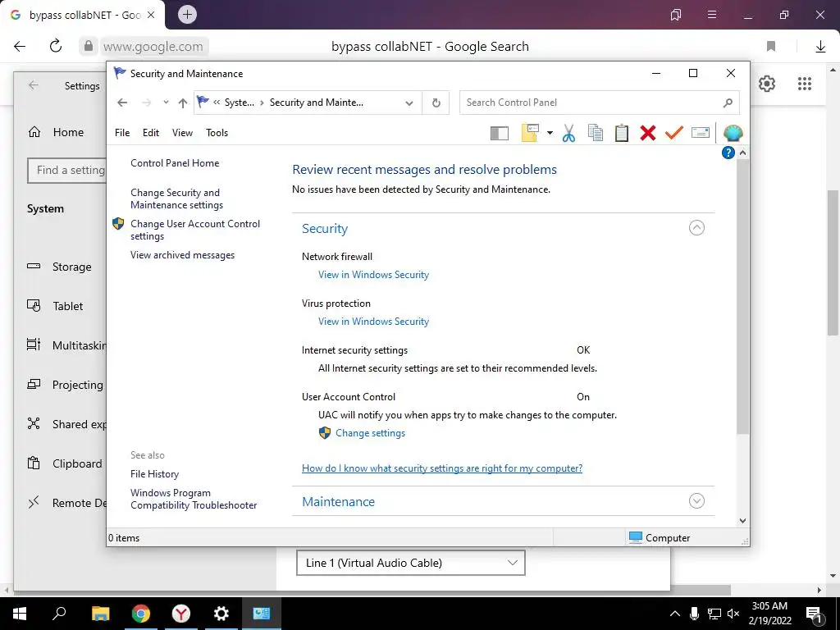This screenshot has width=840, height=630.
Task: Open the Edit menu
Action: (x=151, y=133)
